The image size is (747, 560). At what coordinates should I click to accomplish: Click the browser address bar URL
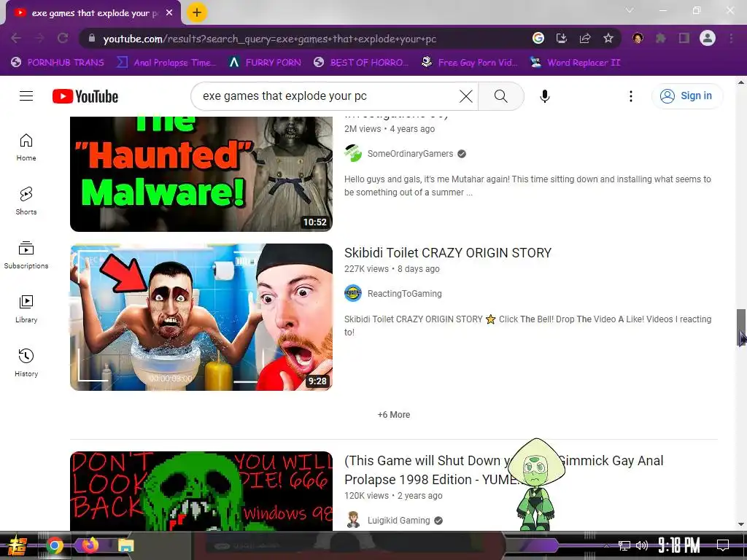point(270,39)
